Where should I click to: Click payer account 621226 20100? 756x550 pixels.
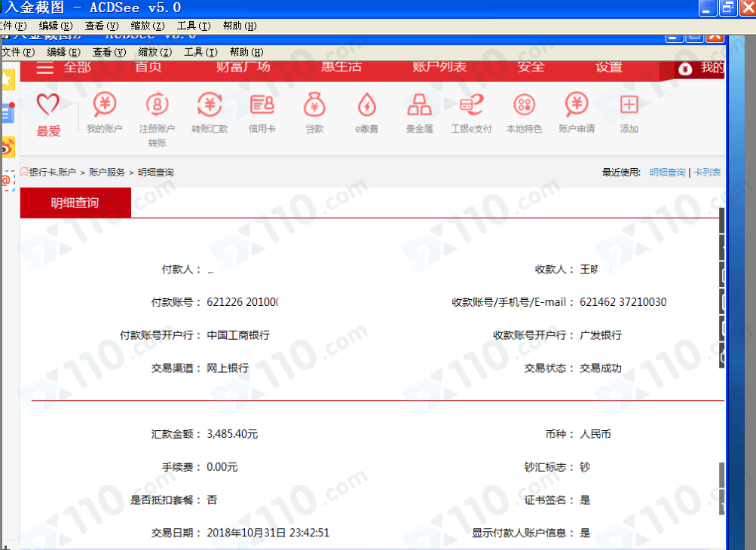pos(243,302)
